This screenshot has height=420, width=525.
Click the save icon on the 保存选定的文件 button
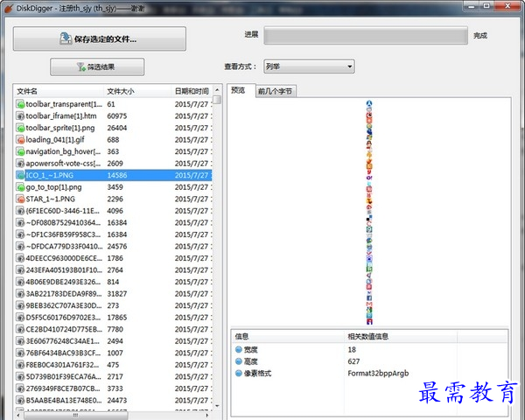66,38
